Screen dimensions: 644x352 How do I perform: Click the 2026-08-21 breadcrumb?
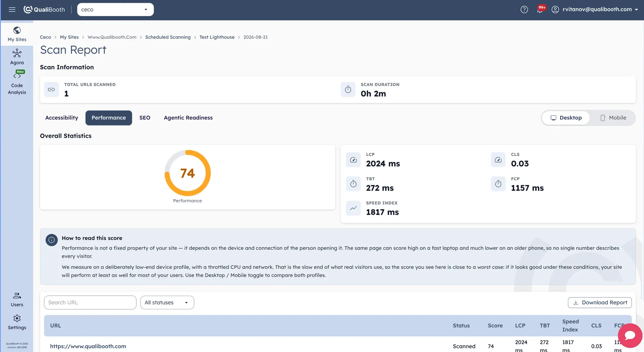pyautogui.click(x=256, y=37)
